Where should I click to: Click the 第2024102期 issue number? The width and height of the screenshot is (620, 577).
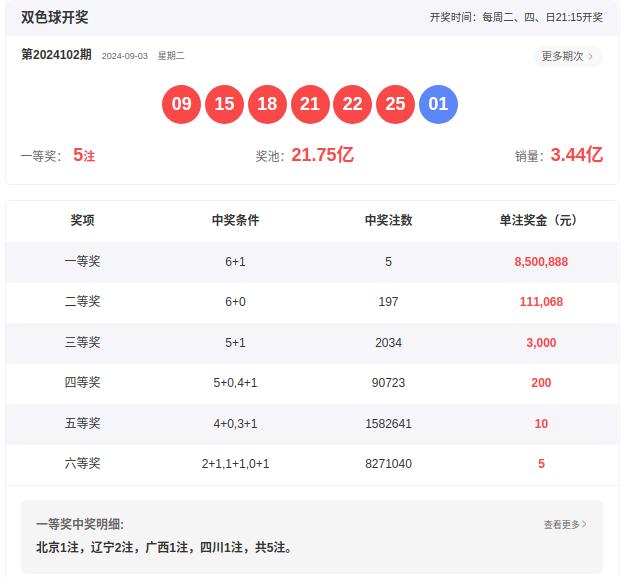[x=57, y=55]
